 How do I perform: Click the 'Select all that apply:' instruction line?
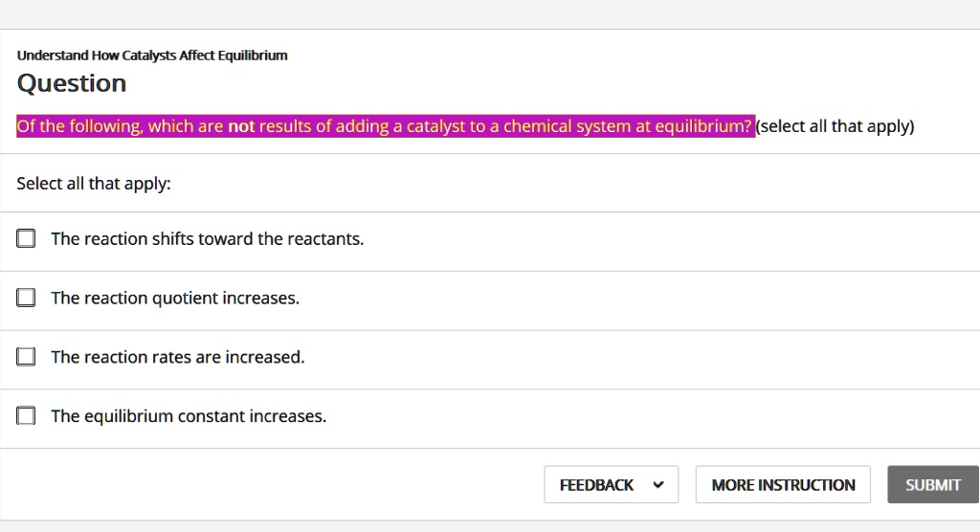pos(94,184)
